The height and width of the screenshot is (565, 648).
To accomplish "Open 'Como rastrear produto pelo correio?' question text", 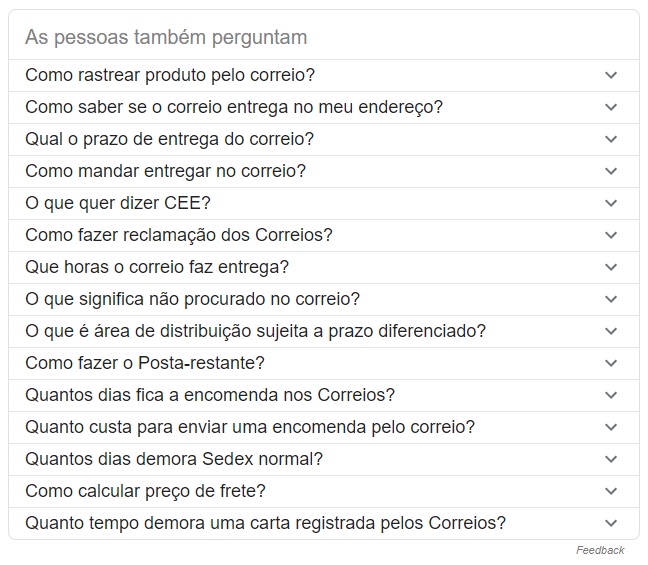I will pos(170,75).
